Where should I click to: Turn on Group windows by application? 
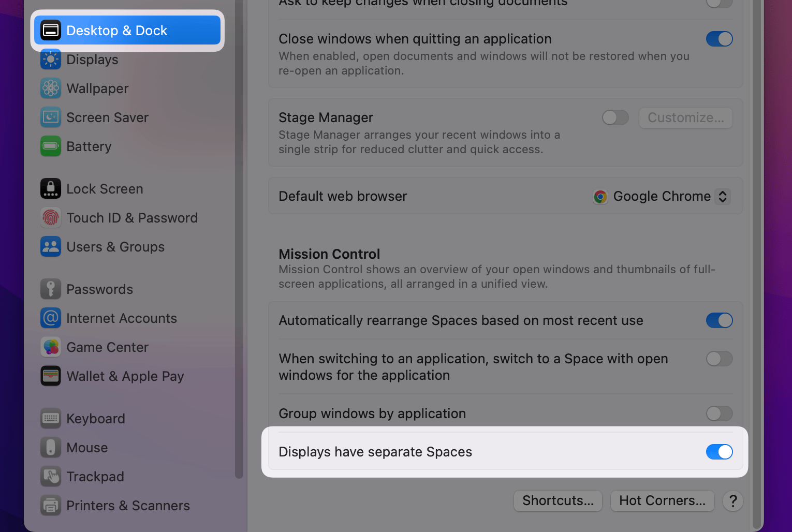coord(720,413)
